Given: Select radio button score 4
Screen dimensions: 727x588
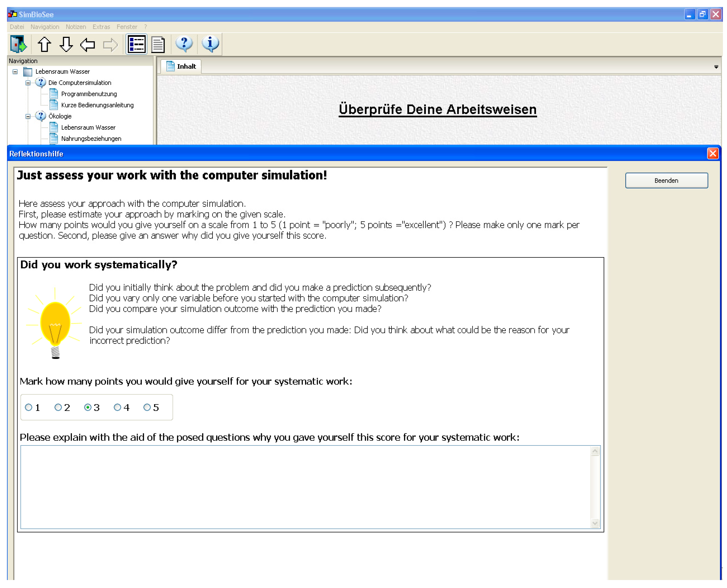Looking at the screenshot, I should 118,407.
